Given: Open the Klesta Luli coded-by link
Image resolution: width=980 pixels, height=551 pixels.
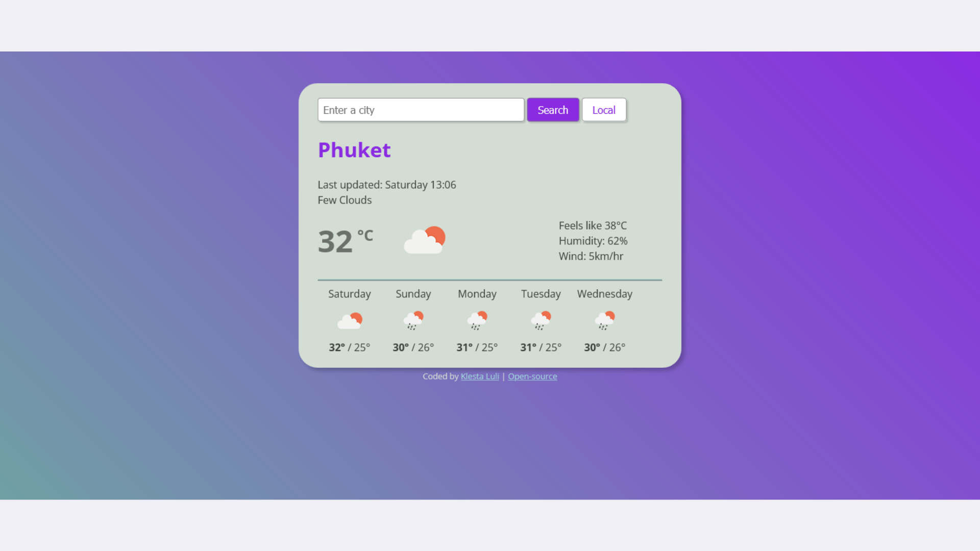Looking at the screenshot, I should pos(479,376).
